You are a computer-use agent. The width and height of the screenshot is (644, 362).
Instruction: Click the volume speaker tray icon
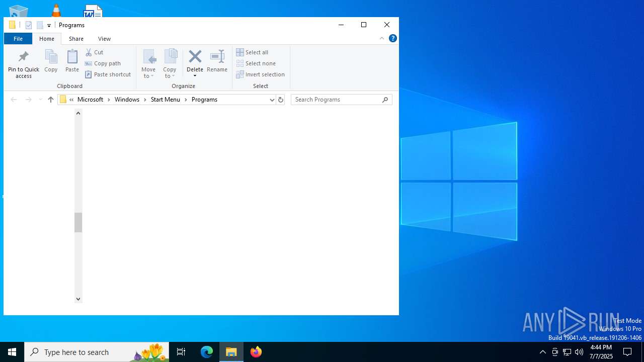(579, 352)
